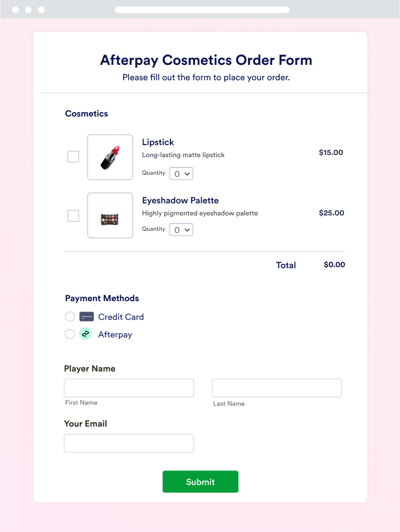This screenshot has height=532, width=400.
Task: Click the Afterpay logo icon
Action: [85, 334]
